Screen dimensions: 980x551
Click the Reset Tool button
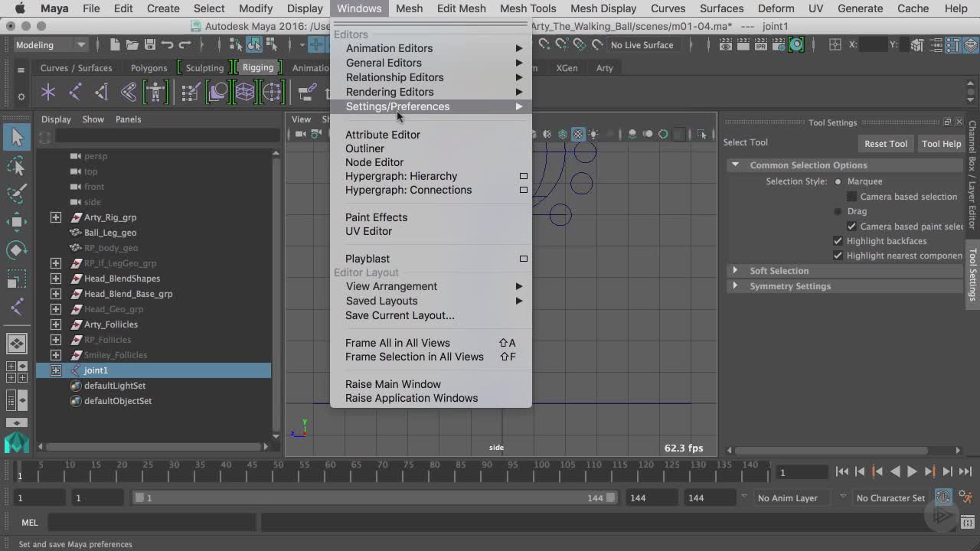coord(886,144)
